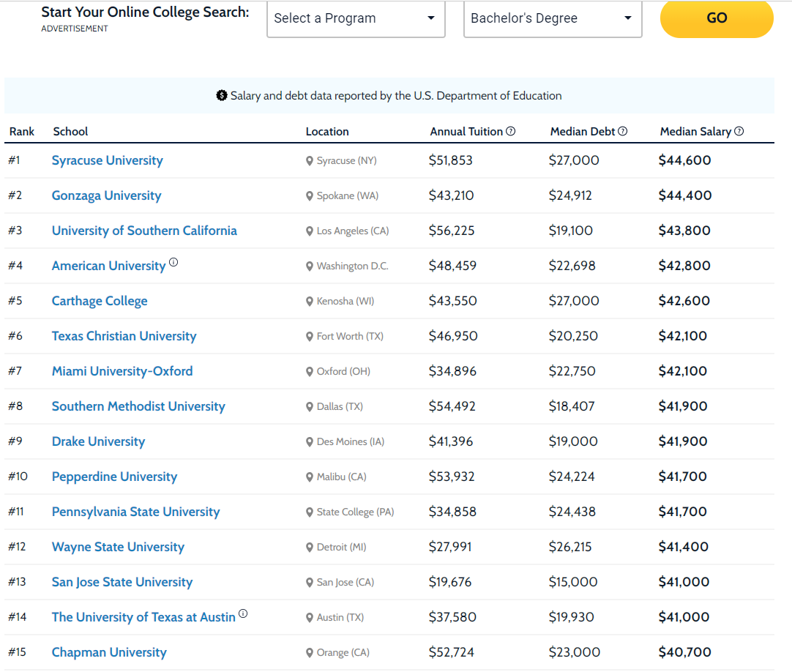Click the Annual Tuition column header text
Image resolution: width=792 pixels, height=672 pixels.
point(466,131)
